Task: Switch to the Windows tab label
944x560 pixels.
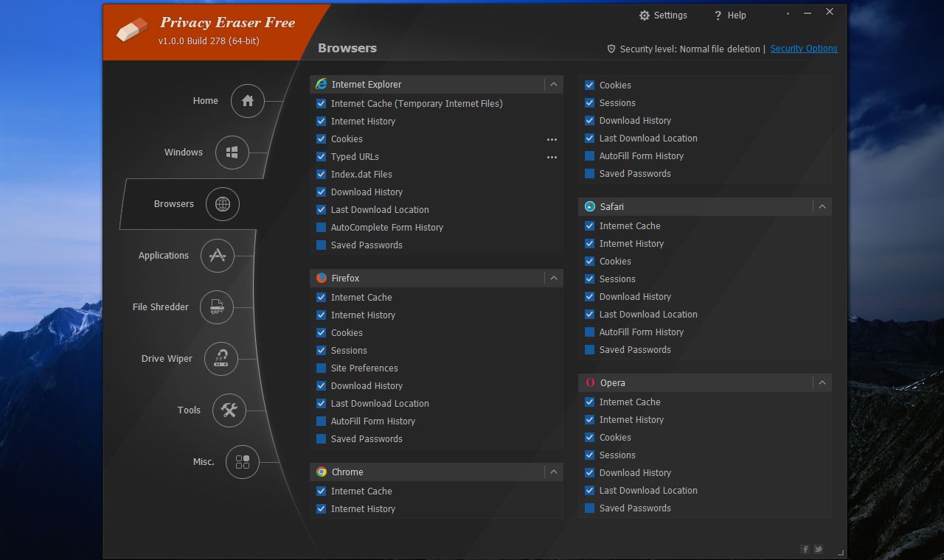Action: (x=184, y=153)
